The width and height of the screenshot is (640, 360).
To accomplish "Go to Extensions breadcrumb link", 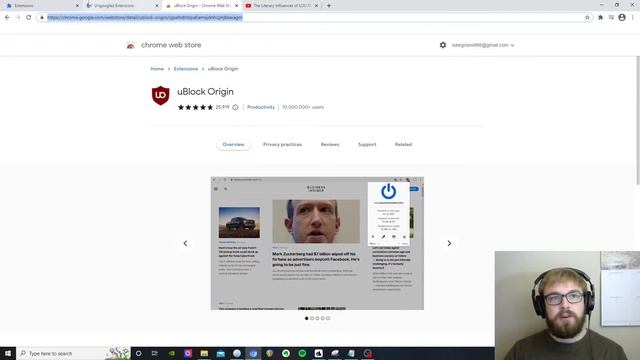I will 186,69.
